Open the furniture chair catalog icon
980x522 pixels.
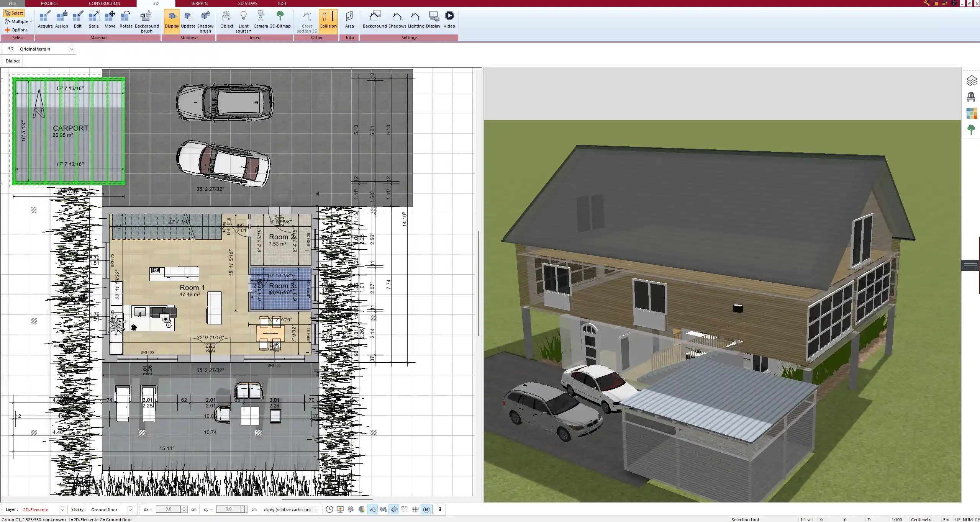click(971, 97)
